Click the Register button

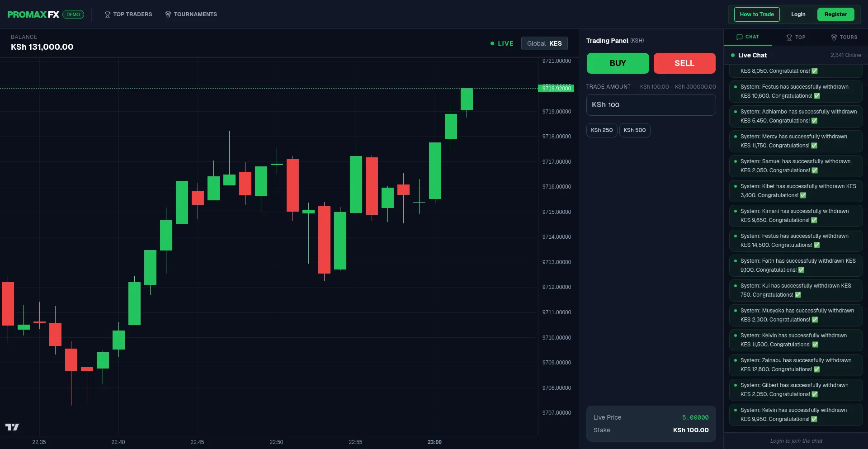click(x=836, y=14)
